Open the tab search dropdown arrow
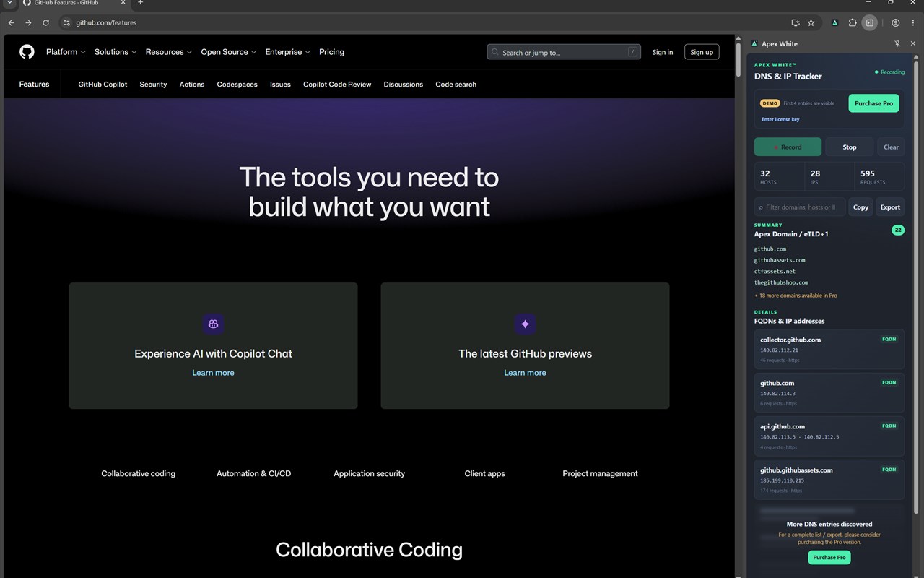 click(x=9, y=3)
